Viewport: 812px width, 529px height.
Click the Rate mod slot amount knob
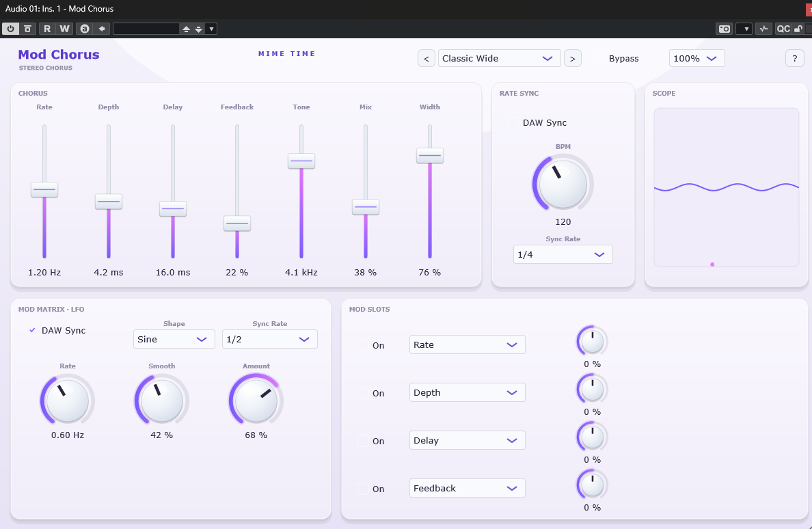pyautogui.click(x=593, y=342)
